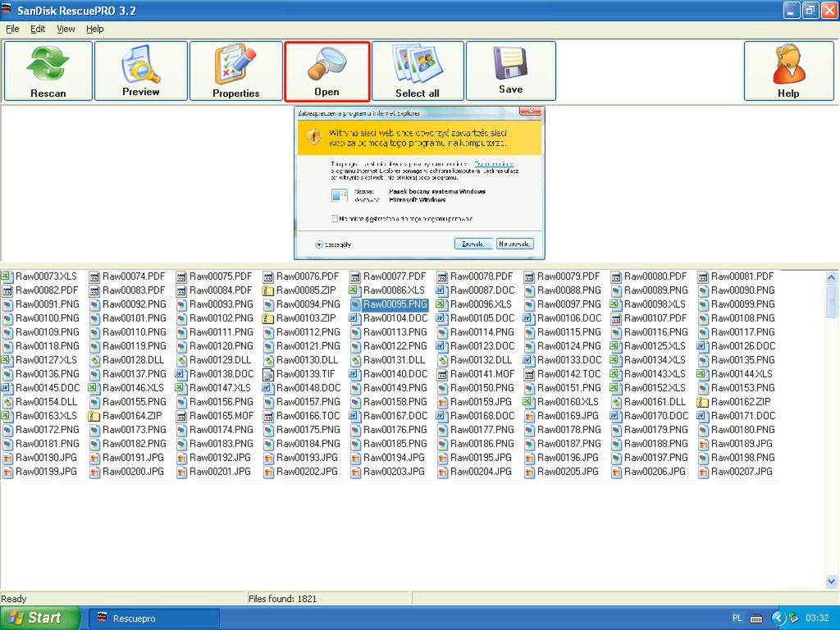Open the File menu
840x630 pixels.
pos(12,29)
